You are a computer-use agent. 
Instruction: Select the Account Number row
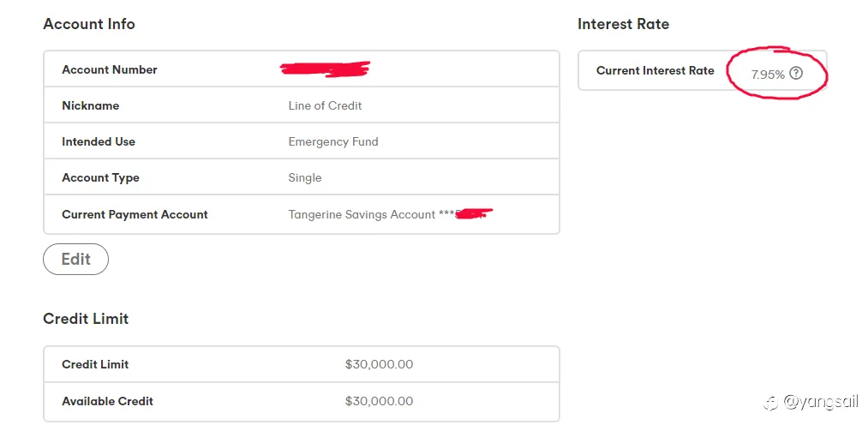coord(302,69)
